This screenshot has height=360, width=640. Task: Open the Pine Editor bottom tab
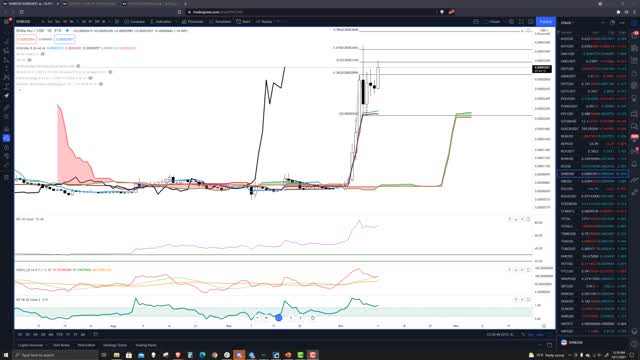tap(86, 345)
